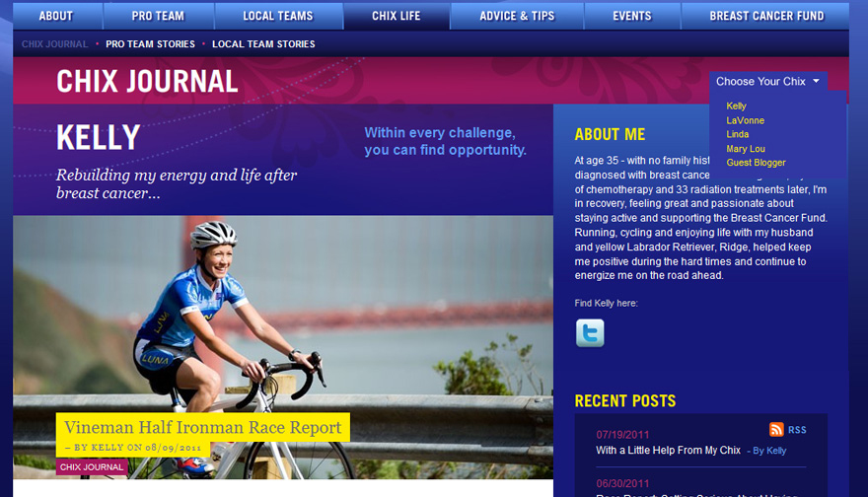
Task: Choose Guest Blogger in the dropdown
Action: [756, 162]
